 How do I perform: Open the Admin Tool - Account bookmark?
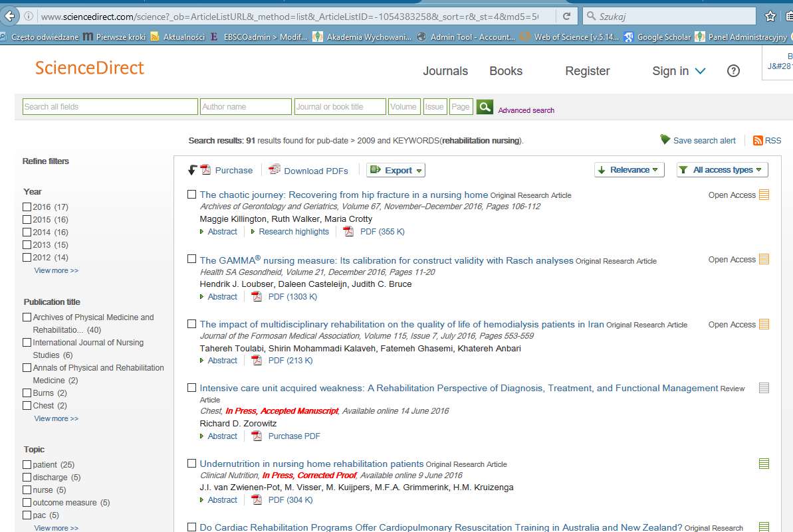click(466, 37)
